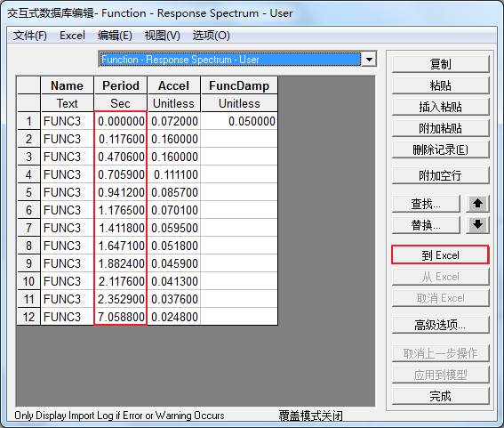Click the 粘贴 button
This screenshot has width=504, height=428.
[440, 85]
